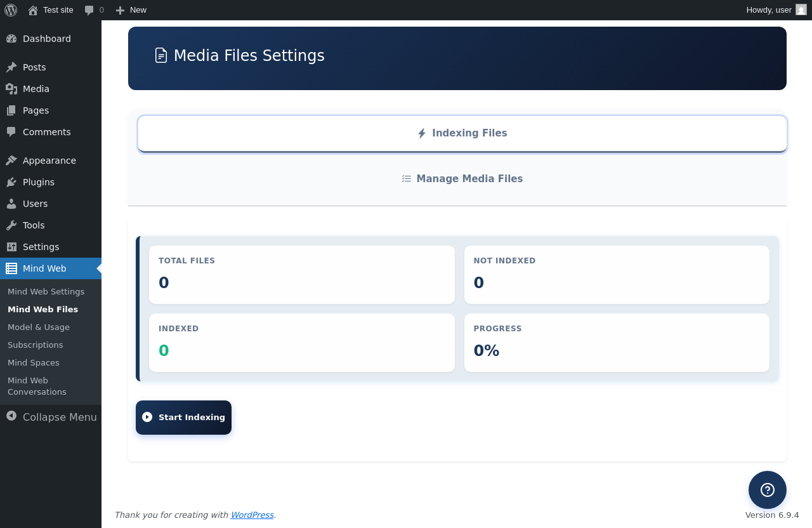Open the New content dropdown
812x528 pixels.
point(131,10)
